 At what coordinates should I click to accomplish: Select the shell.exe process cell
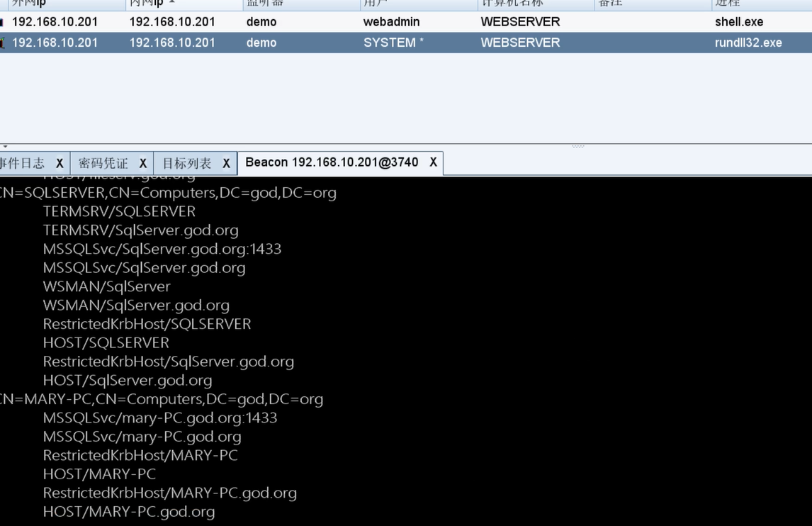click(x=739, y=22)
